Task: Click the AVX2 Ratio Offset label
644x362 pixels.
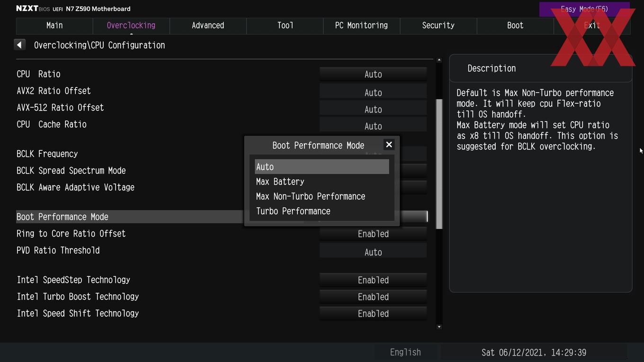Action: tap(54, 91)
